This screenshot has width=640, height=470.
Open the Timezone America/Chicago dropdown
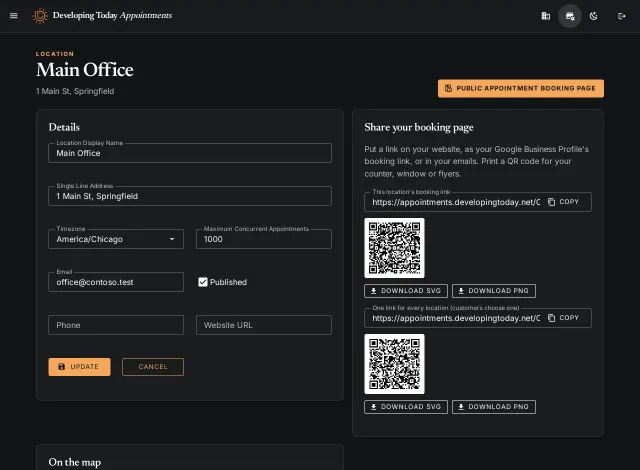tap(116, 239)
